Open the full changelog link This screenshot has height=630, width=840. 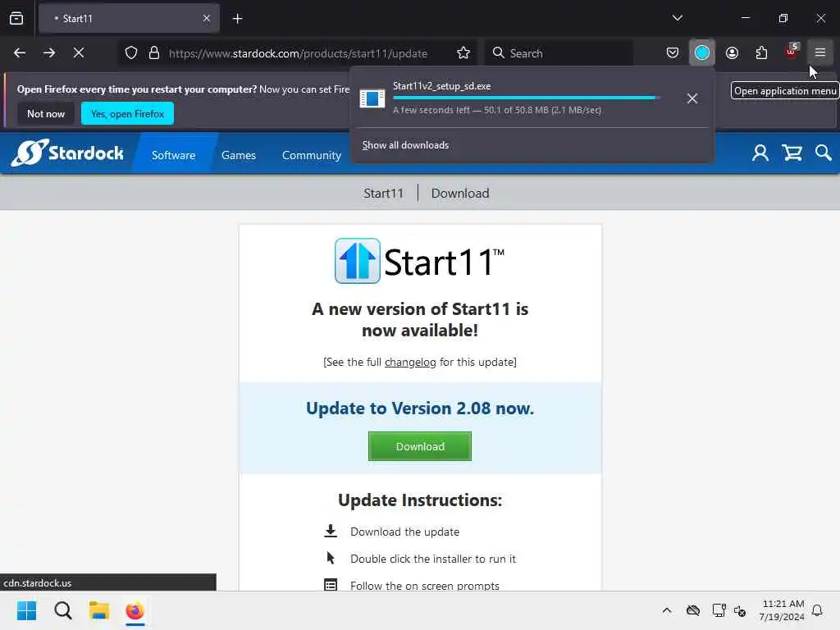pos(410,362)
